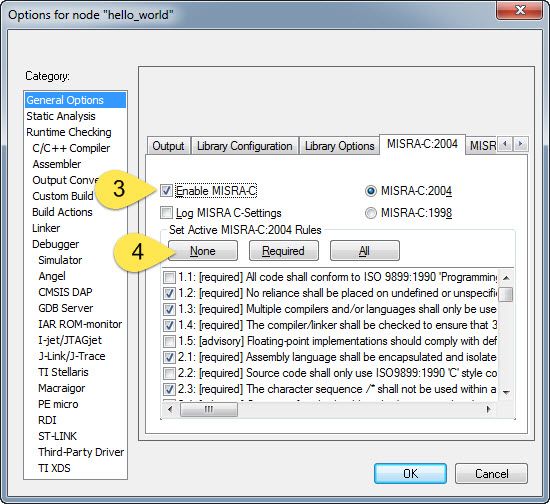Enable MISRA-C checkbox
This screenshot has height=504, width=550.
166,191
